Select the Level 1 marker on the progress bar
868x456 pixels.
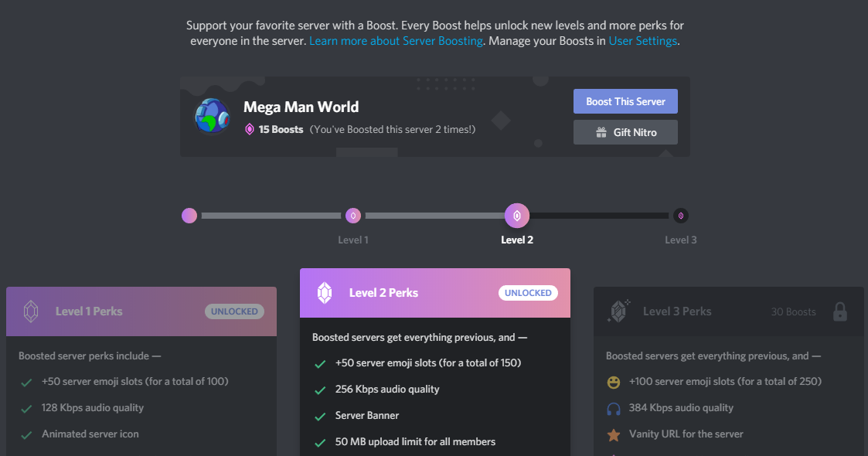pos(353,216)
